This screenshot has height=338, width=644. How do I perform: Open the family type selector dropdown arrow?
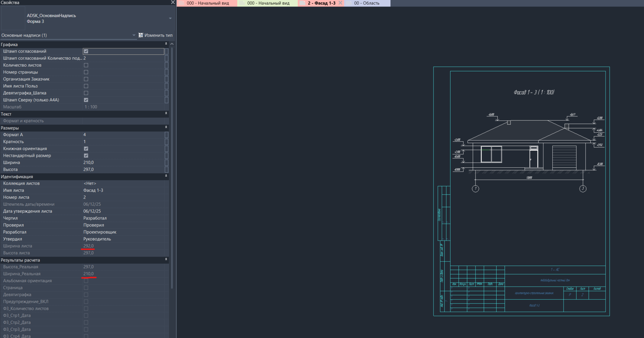tap(170, 18)
